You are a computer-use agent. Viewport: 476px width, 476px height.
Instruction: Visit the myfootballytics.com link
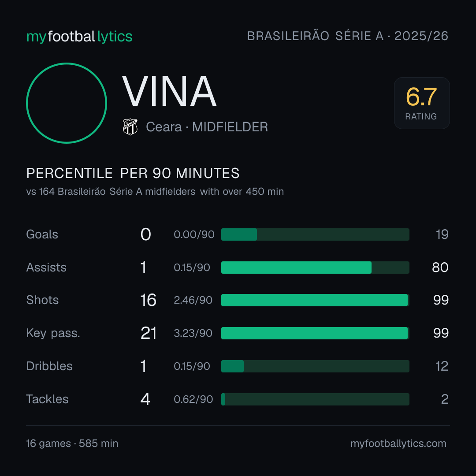398,443
